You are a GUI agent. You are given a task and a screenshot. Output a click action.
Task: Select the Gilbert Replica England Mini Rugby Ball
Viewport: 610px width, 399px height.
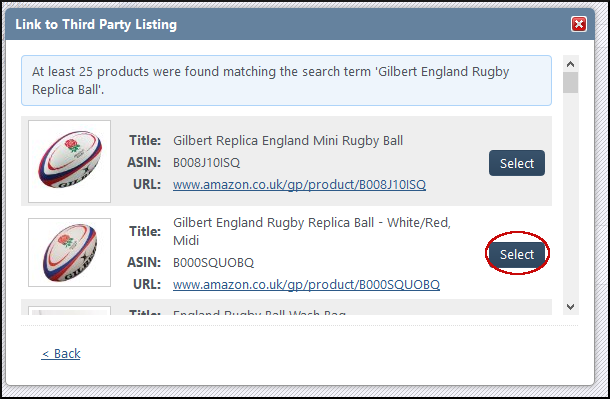click(x=517, y=163)
